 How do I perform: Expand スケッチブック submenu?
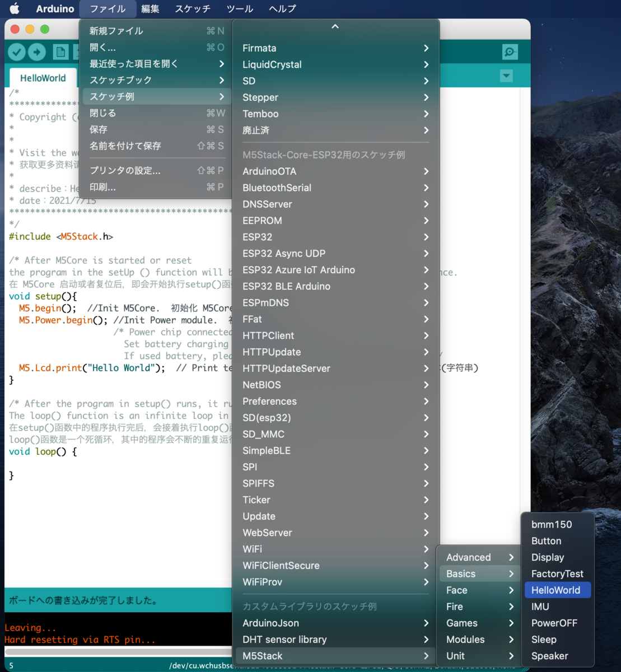click(156, 80)
